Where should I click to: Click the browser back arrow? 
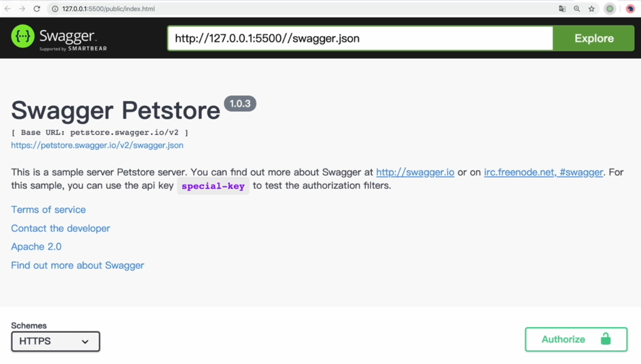click(7, 9)
